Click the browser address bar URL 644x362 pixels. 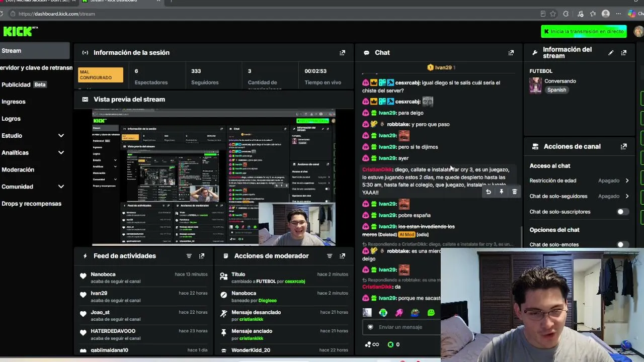57,14
